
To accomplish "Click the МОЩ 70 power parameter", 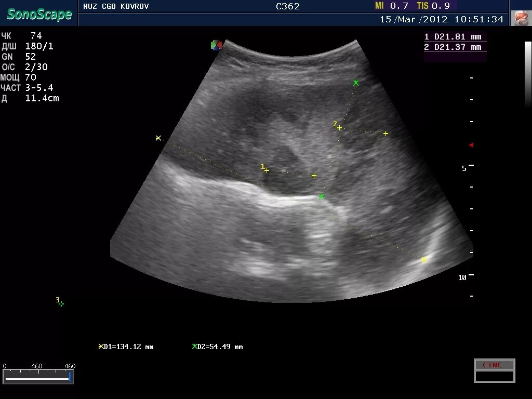I will (18, 77).
